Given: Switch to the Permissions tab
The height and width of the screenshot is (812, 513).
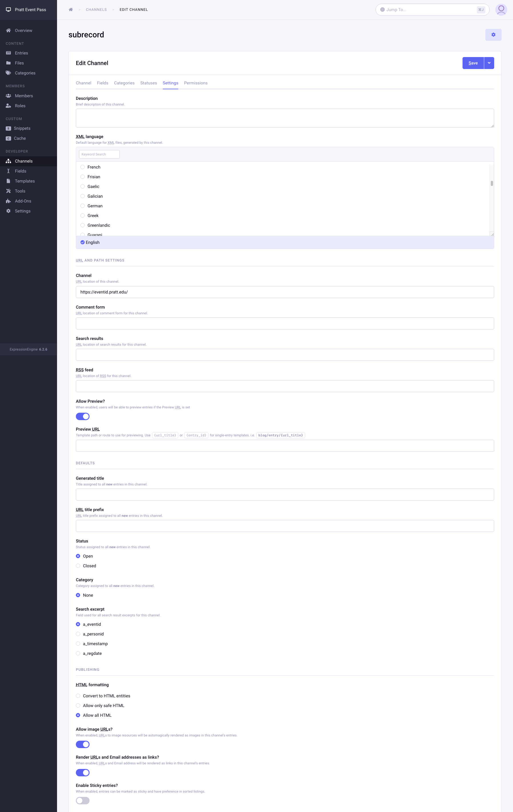Looking at the screenshot, I should [196, 83].
